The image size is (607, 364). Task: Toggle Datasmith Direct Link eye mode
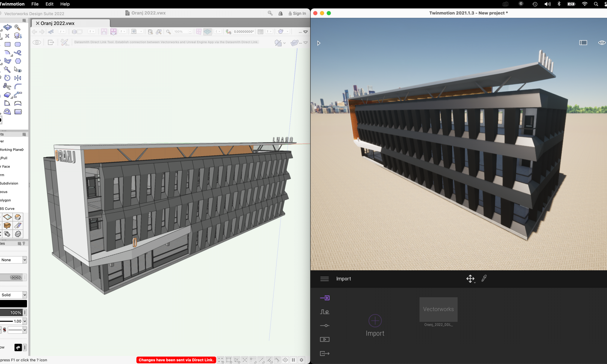[x=37, y=42]
